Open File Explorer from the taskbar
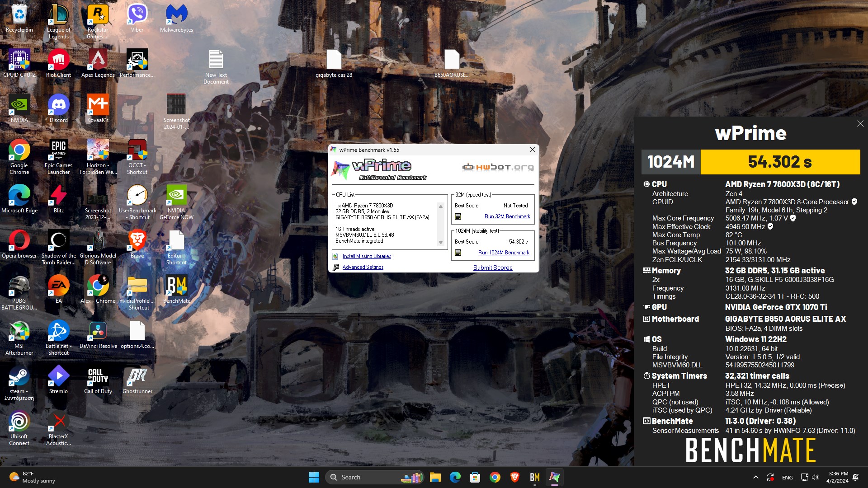 (435, 477)
